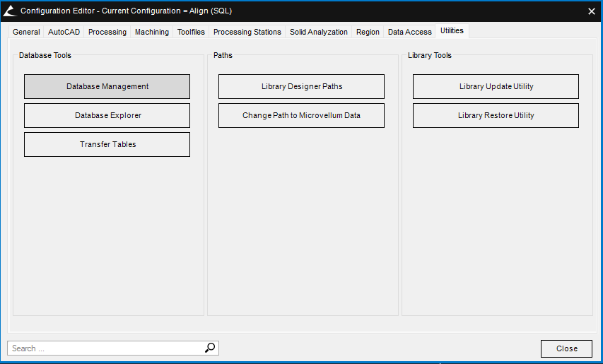The height and width of the screenshot is (364, 603).
Task: Click the magnifying glass search icon
Action: (210, 348)
